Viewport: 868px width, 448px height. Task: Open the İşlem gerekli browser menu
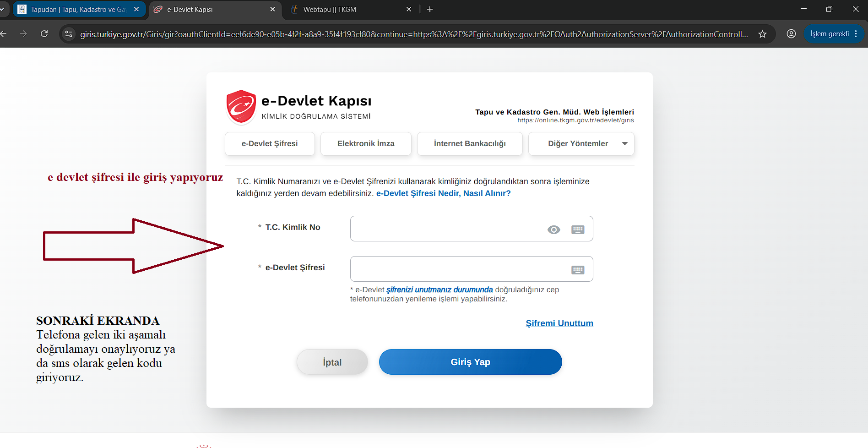point(834,34)
